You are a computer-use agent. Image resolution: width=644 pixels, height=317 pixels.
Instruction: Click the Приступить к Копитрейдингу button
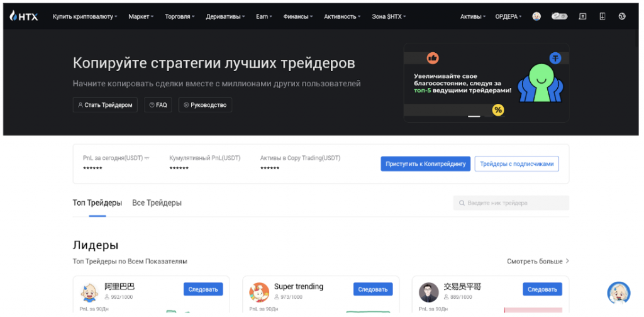425,164
